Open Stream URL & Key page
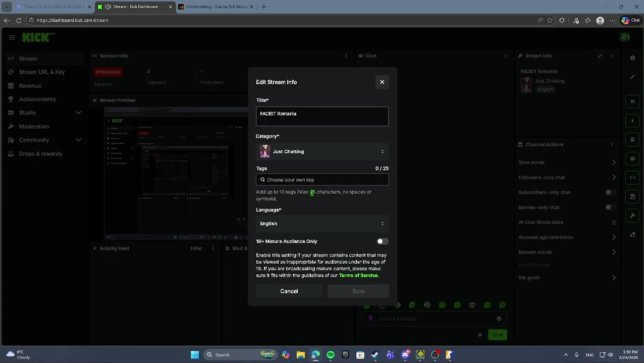This screenshot has width=644, height=363. [43, 72]
